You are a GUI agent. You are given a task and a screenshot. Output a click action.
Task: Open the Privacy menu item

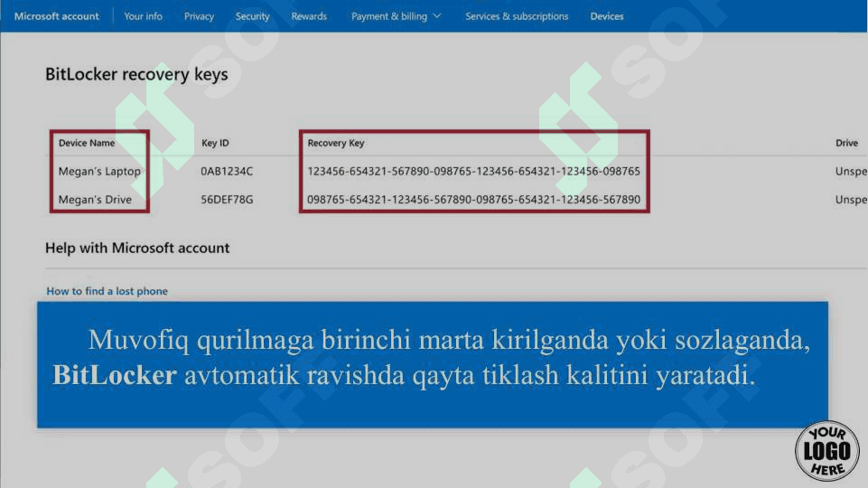coord(199,16)
